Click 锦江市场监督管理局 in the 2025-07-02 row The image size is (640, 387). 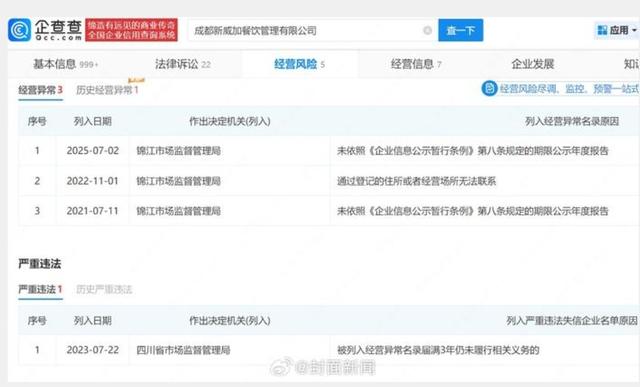coord(178,151)
